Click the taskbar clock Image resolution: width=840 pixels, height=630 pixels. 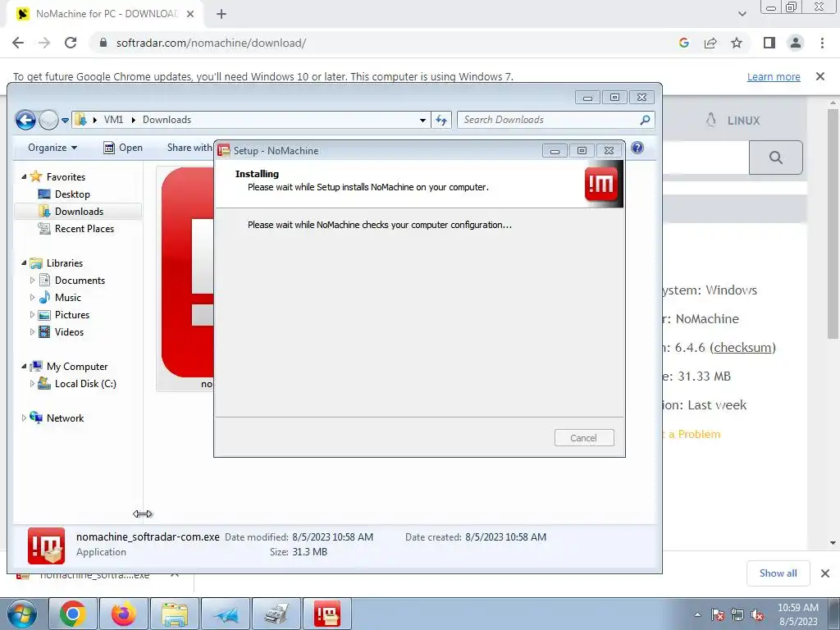pyautogui.click(x=797, y=614)
